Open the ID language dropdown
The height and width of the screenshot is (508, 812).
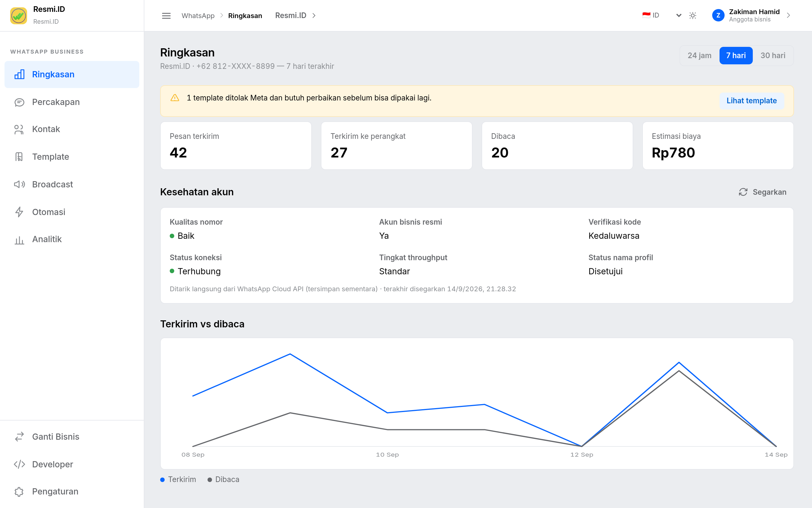(662, 16)
